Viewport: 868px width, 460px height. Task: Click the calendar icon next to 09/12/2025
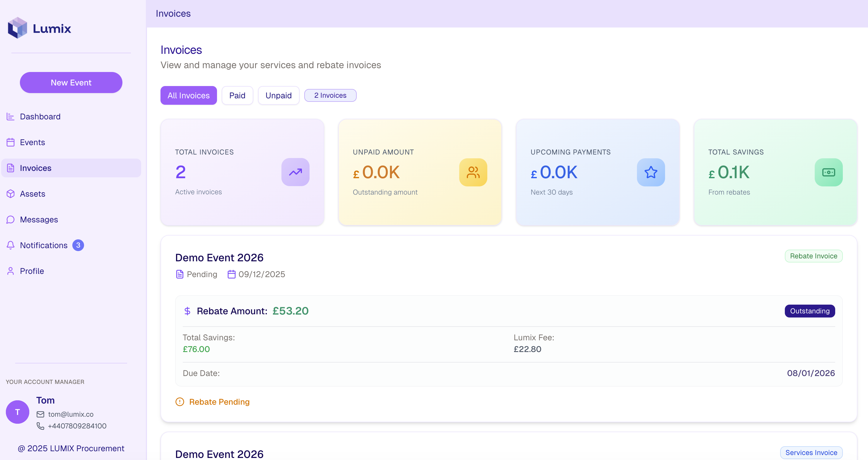[x=231, y=274]
